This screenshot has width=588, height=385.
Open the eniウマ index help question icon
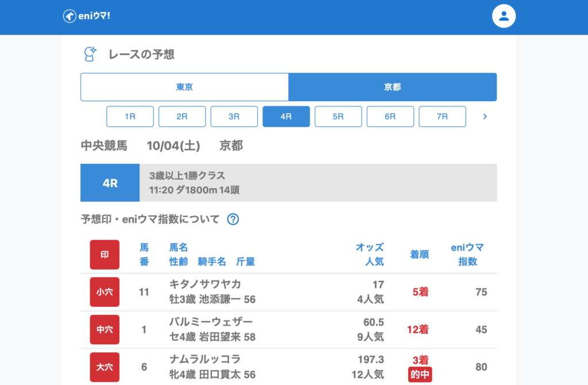tap(233, 219)
